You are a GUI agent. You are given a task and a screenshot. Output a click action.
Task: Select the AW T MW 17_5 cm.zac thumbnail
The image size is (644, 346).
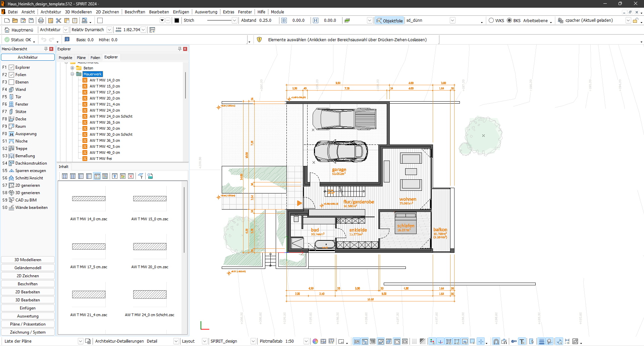pyautogui.click(x=89, y=246)
